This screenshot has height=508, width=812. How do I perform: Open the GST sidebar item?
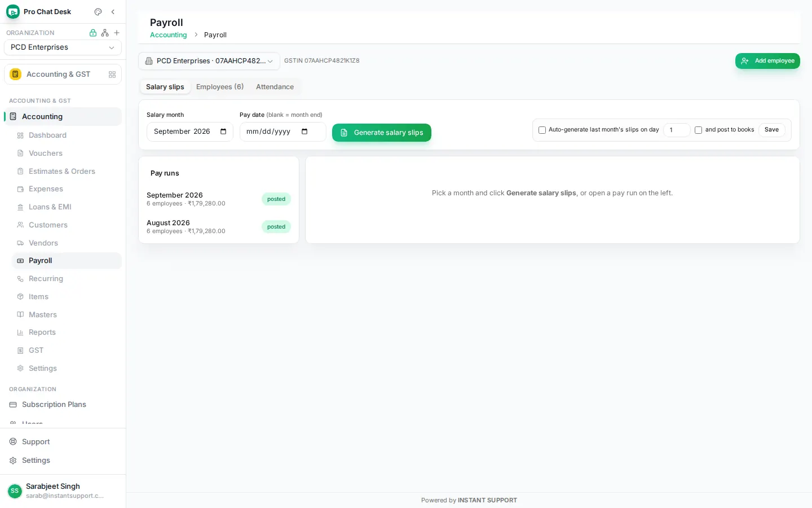click(x=67, y=351)
